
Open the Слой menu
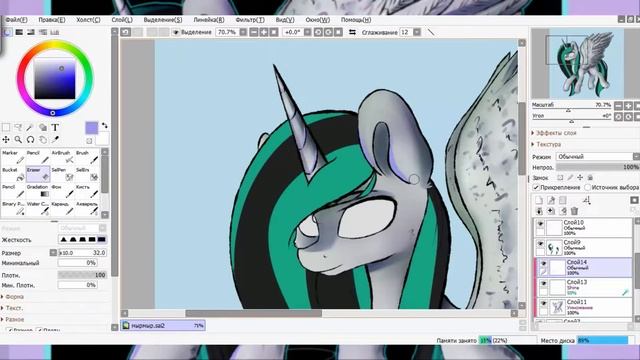click(x=122, y=20)
